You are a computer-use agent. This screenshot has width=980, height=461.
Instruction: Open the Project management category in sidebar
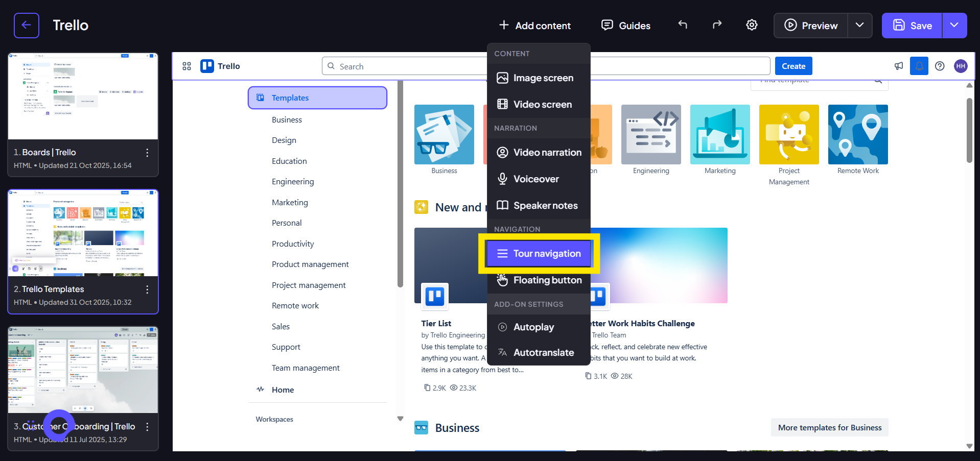[x=309, y=285]
